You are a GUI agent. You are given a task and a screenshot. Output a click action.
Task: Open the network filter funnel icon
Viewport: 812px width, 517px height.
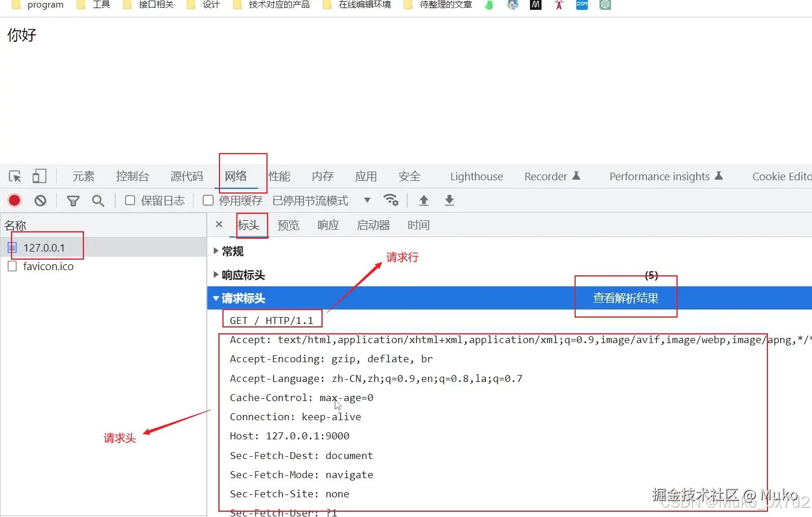pyautogui.click(x=73, y=201)
